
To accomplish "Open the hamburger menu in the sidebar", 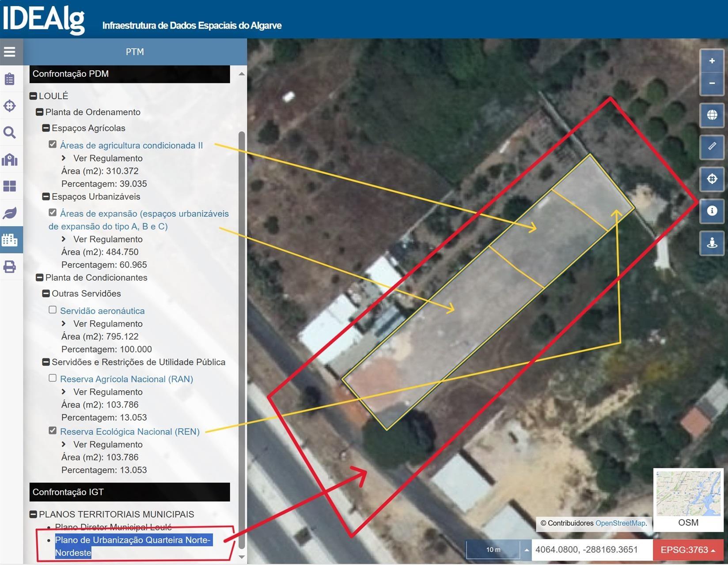I will coord(10,52).
